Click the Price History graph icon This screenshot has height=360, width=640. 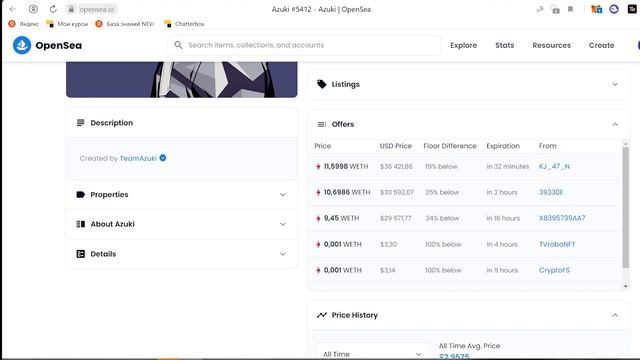click(322, 315)
